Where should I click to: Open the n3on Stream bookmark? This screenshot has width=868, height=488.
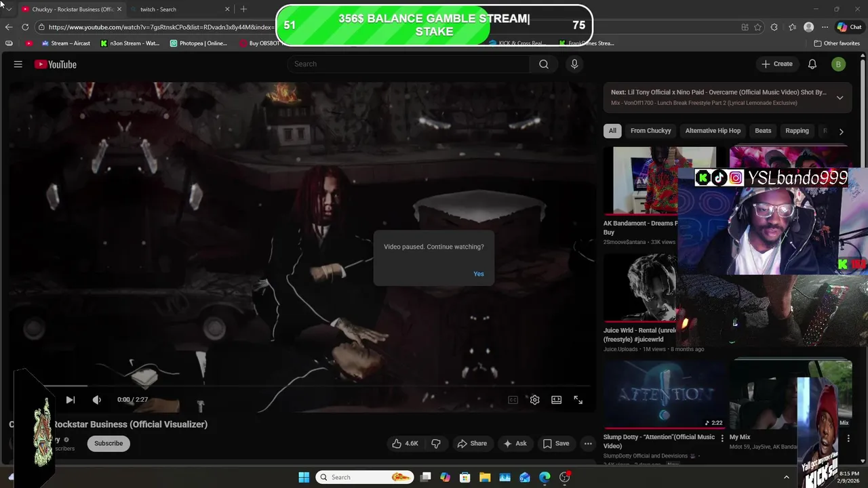pos(130,43)
